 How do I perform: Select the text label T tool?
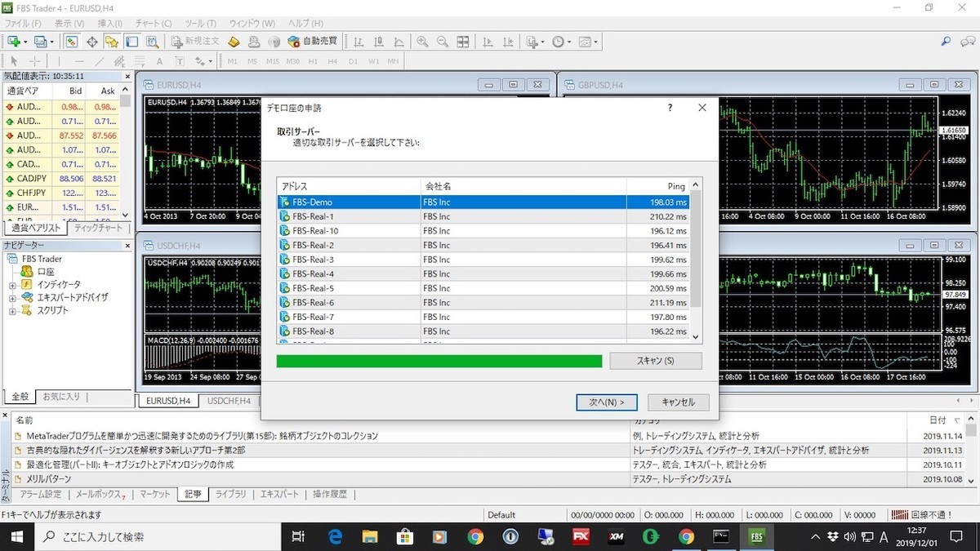tap(180, 61)
